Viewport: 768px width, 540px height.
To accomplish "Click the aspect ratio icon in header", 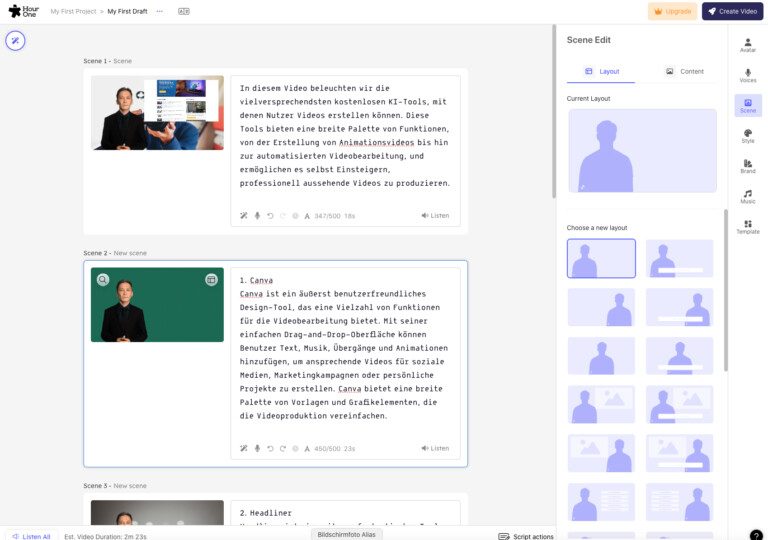I will [184, 11].
